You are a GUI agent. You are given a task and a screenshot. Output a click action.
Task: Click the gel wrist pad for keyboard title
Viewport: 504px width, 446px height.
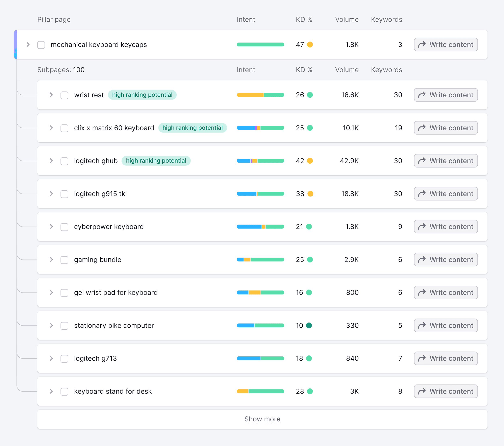coord(116,293)
